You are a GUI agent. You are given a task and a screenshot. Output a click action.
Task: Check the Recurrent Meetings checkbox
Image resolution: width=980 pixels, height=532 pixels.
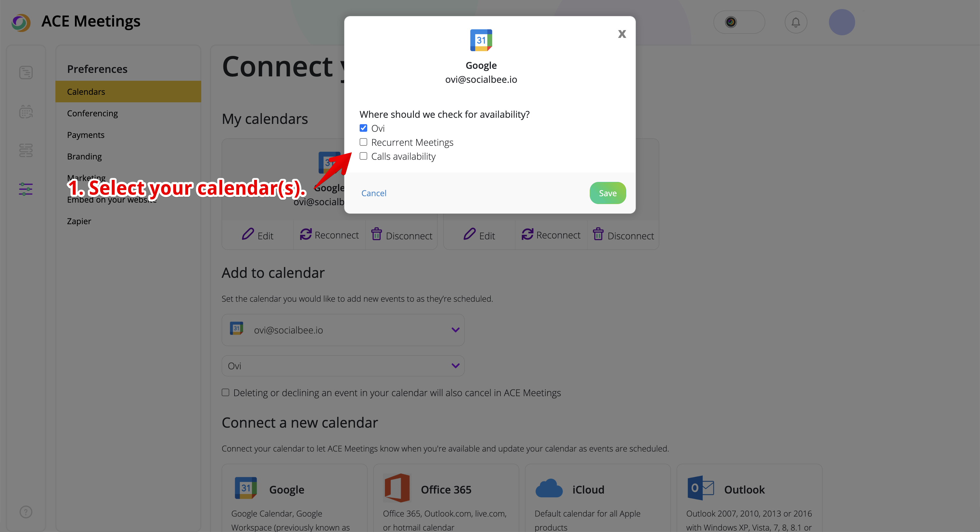click(x=363, y=142)
